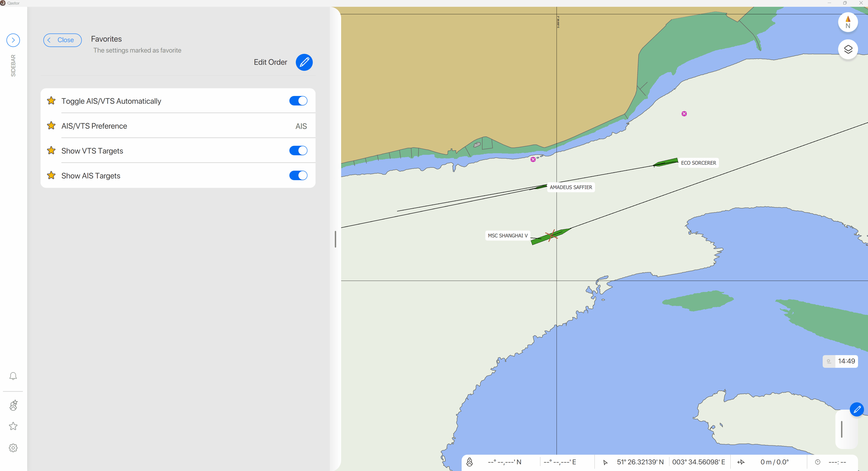Viewport: 868px width, 471px height.
Task: Click the cursor position arrow in the status bar
Action: [605, 462]
